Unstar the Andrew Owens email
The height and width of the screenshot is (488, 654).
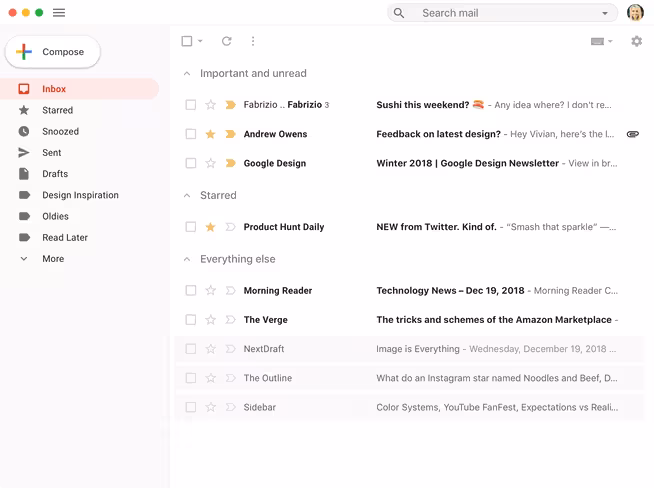pos(211,134)
